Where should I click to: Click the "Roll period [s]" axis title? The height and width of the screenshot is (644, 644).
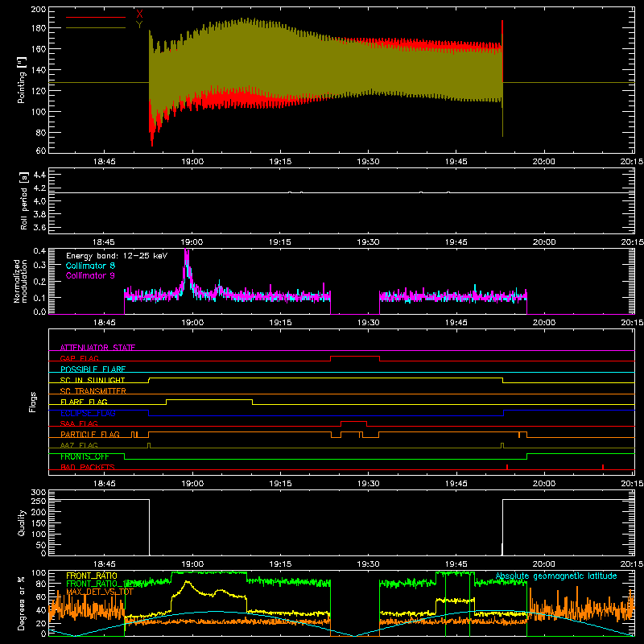23,200
